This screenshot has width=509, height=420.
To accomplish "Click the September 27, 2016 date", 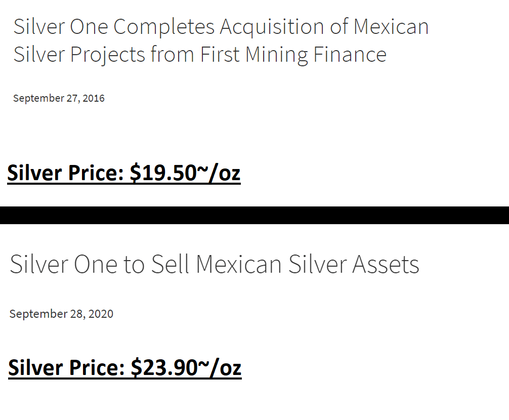I will (x=59, y=98).
